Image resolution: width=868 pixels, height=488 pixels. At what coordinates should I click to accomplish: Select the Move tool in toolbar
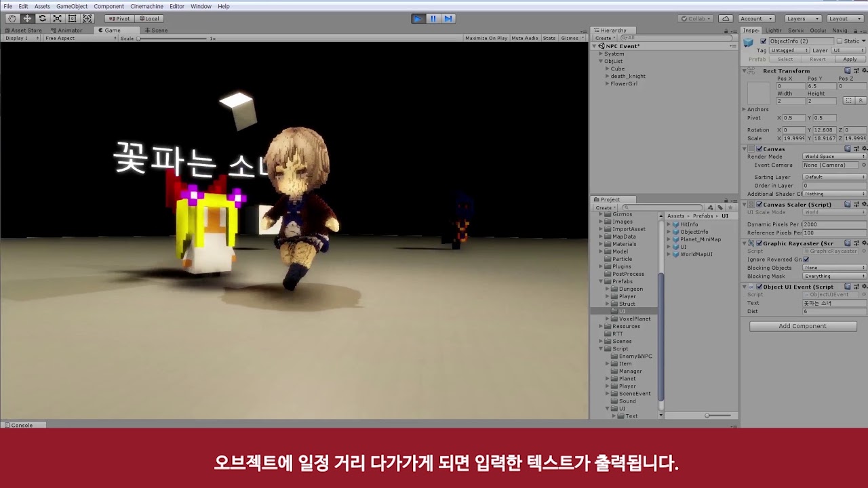tap(27, 19)
